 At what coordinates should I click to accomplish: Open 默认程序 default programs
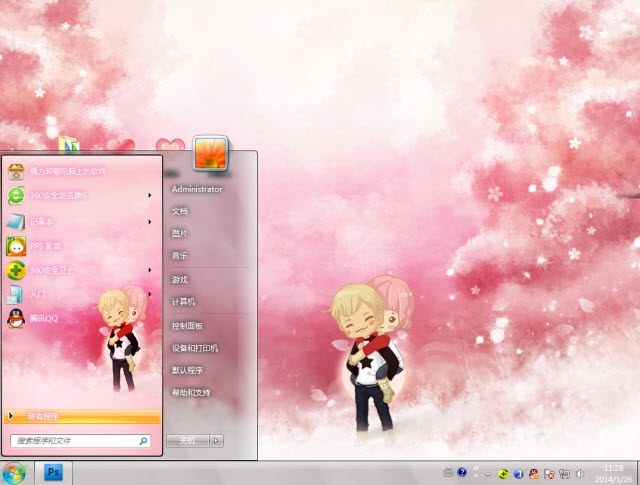(187, 370)
